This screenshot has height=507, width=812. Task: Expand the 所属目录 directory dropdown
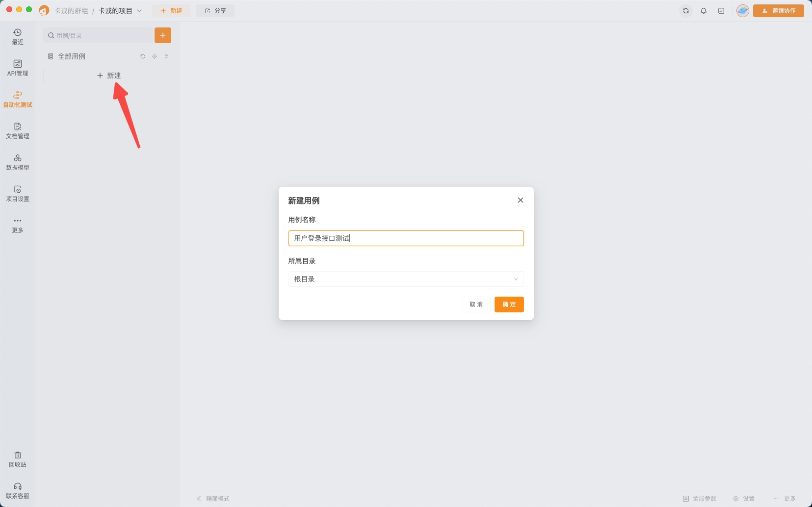[406, 279]
